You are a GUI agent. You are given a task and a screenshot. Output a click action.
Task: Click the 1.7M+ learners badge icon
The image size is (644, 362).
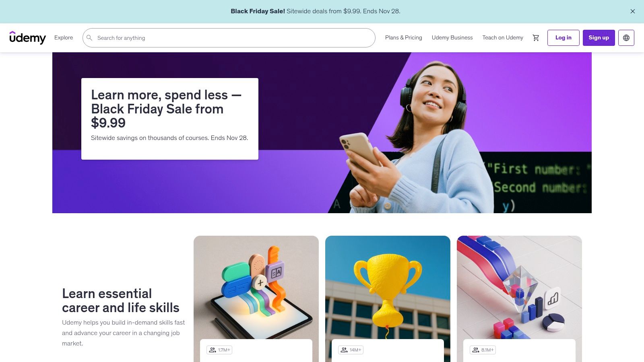tap(213, 350)
